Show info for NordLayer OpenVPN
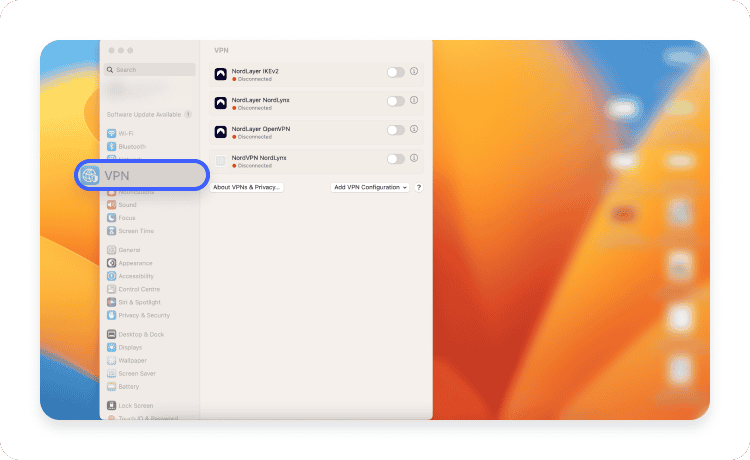This screenshot has width=750, height=460. pyautogui.click(x=414, y=129)
